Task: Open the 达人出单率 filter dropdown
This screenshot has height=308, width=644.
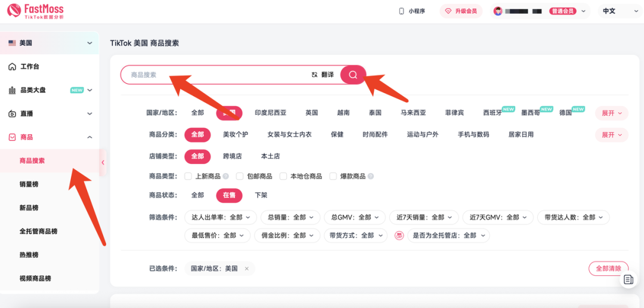Action: (221, 217)
